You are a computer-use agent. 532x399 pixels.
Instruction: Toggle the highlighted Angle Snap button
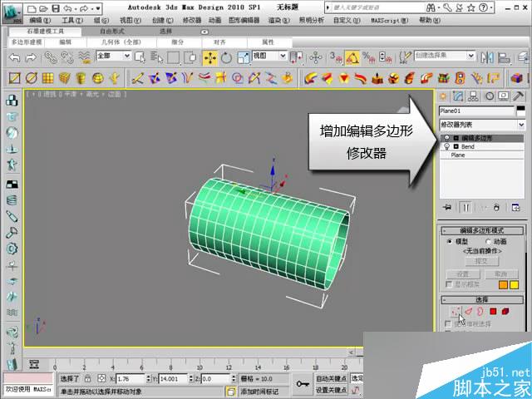click(x=352, y=57)
